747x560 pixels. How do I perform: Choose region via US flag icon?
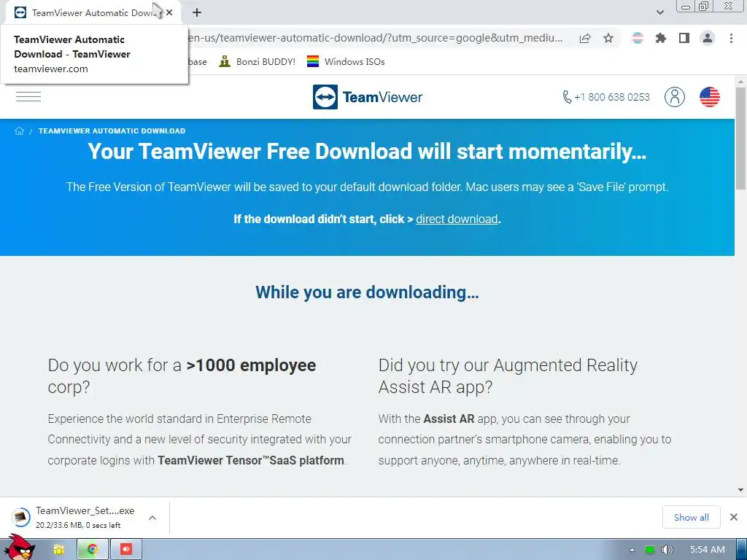click(709, 97)
